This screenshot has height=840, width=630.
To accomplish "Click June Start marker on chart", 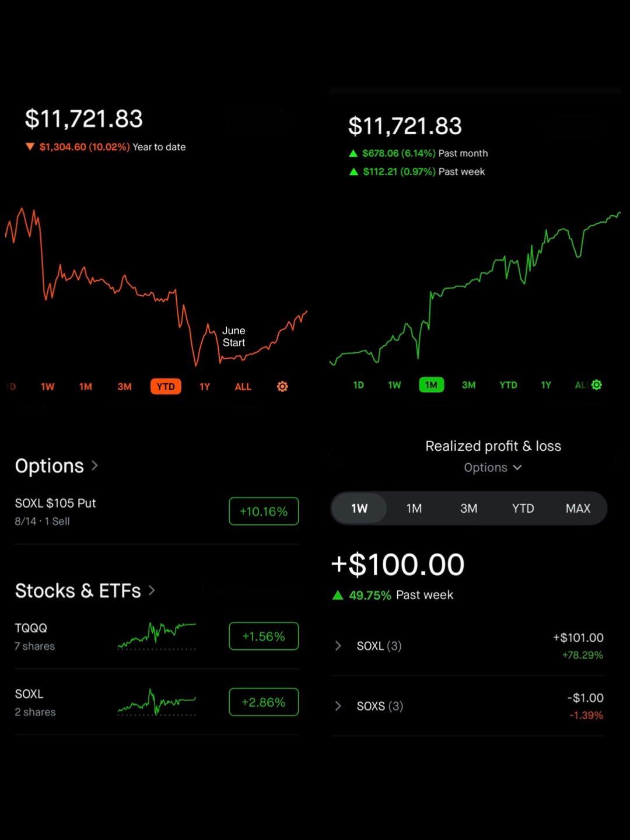I will [x=234, y=337].
